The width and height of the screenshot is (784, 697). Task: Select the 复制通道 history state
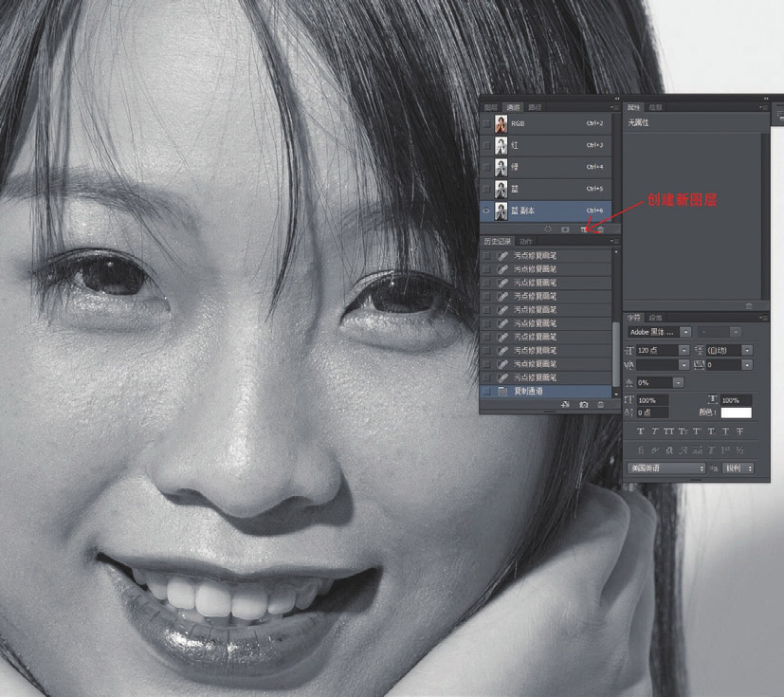[531, 391]
